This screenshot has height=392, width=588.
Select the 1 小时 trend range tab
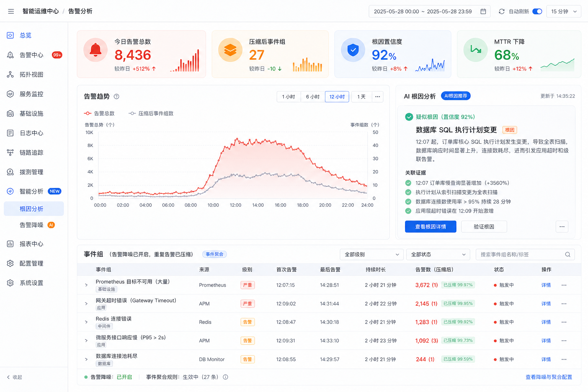[x=289, y=97]
